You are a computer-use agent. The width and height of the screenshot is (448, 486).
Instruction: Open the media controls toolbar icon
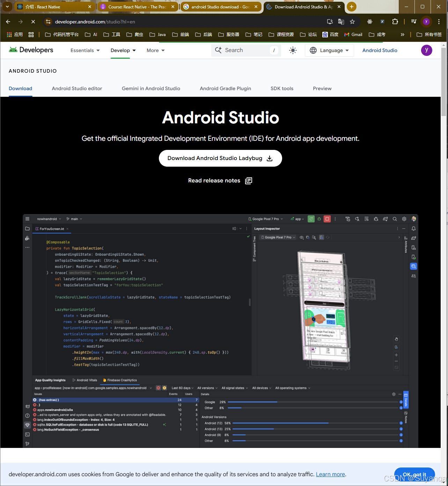point(414,22)
